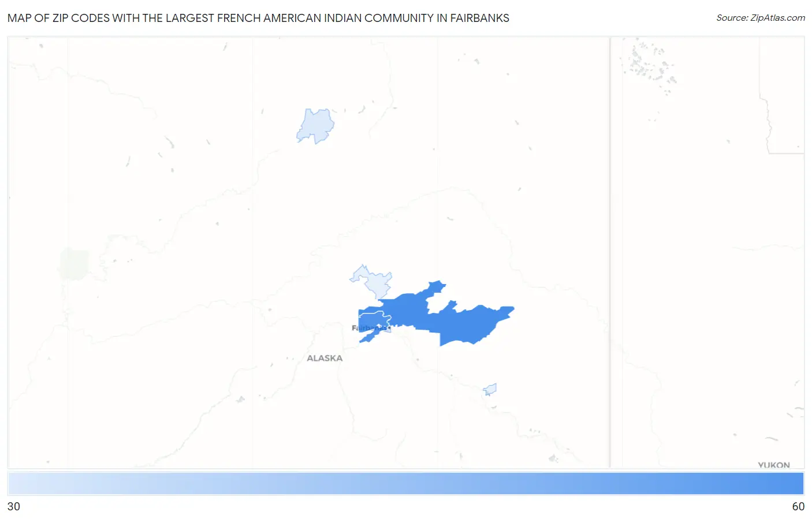
Task: Select the small light blue southeastern zip area
Action: pos(490,390)
